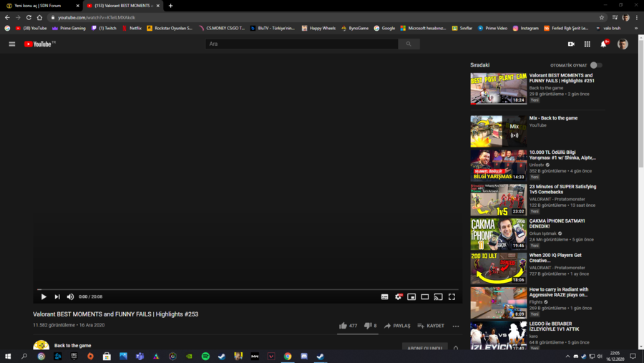Switch to miniplayer mode

click(411, 297)
